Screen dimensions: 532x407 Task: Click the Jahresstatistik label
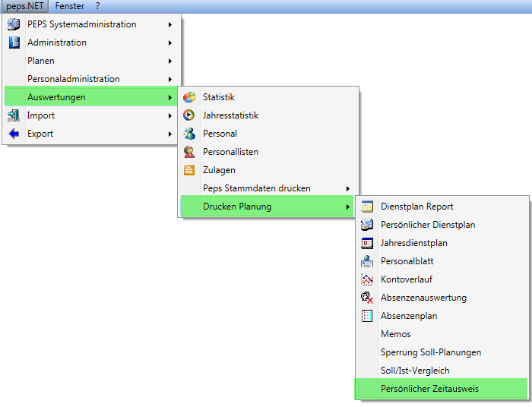pos(231,115)
